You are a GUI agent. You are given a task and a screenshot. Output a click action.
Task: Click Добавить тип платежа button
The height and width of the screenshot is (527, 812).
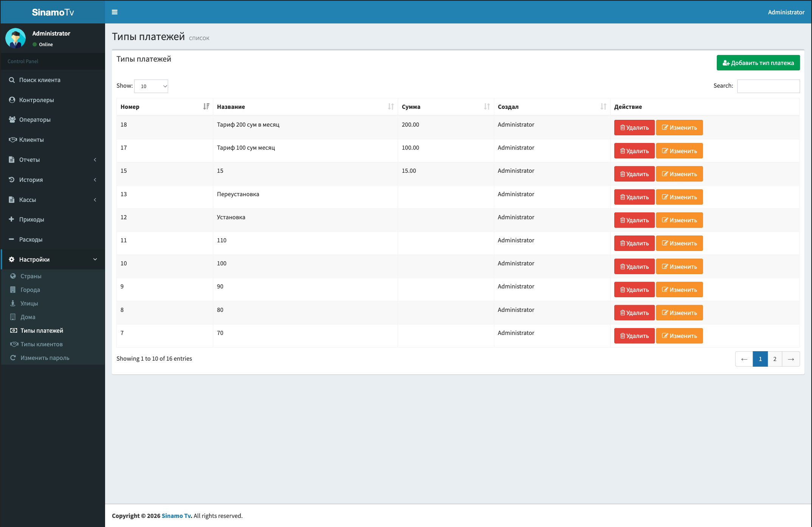tap(758, 63)
